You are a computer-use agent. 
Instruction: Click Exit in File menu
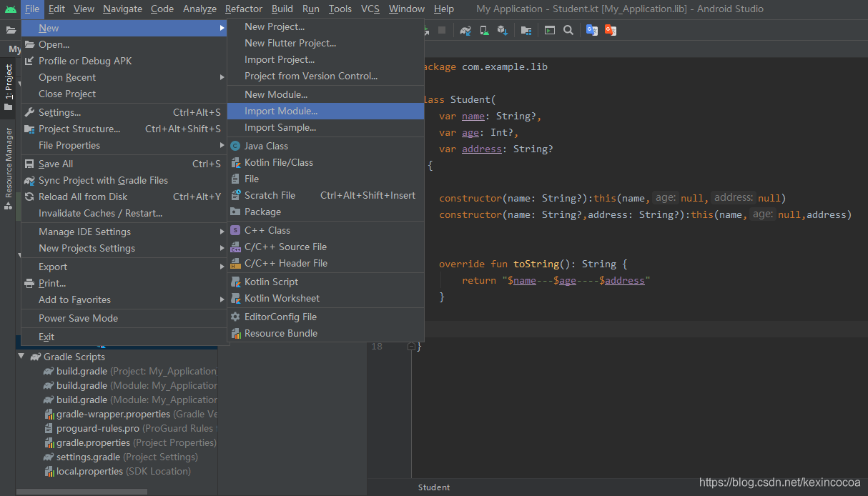click(124, 337)
